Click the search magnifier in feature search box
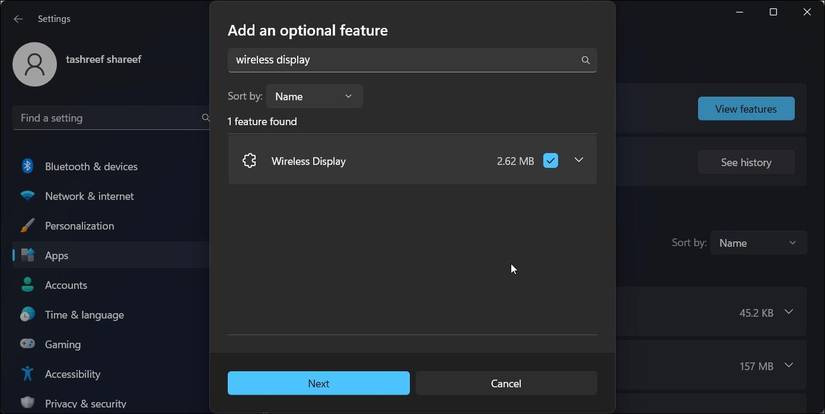This screenshot has width=825, height=414. coord(586,60)
